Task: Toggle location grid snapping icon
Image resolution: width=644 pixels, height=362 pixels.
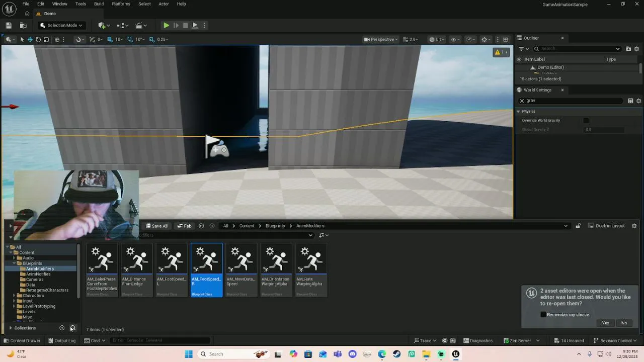Action: pos(110,39)
